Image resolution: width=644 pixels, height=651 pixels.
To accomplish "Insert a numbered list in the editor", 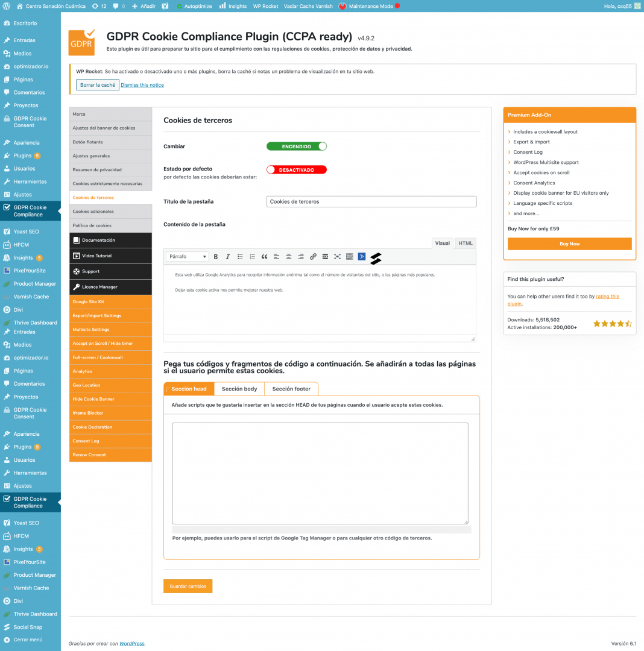I will coord(252,257).
